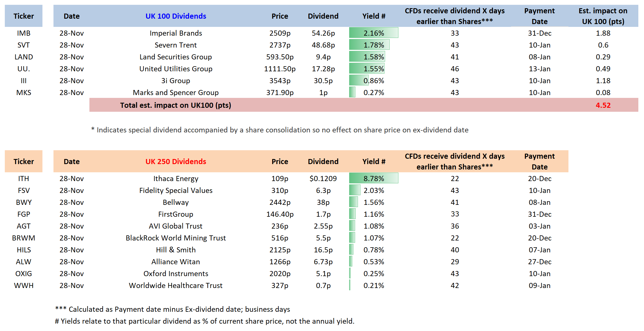This screenshot has height=331, width=644.
Task: Click the 2.03% yield cell
Action: point(373,190)
